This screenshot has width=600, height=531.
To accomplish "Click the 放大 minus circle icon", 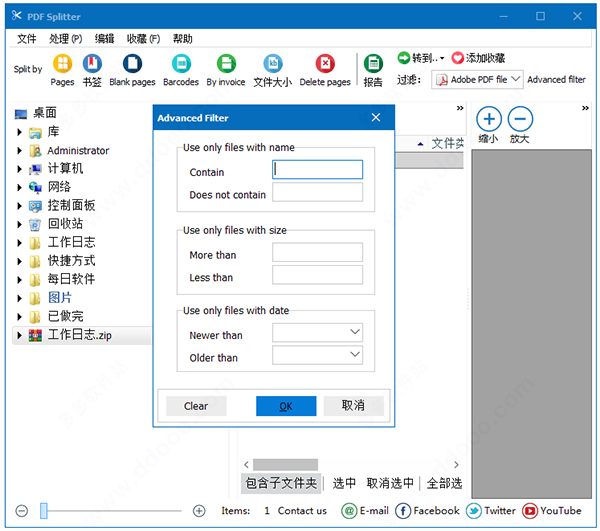I will [520, 119].
